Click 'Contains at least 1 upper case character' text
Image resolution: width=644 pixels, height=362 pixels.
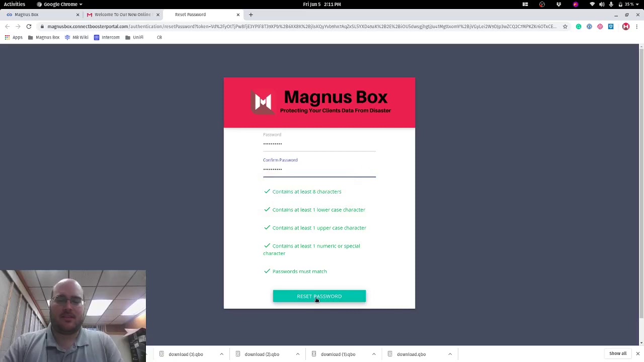(x=319, y=228)
